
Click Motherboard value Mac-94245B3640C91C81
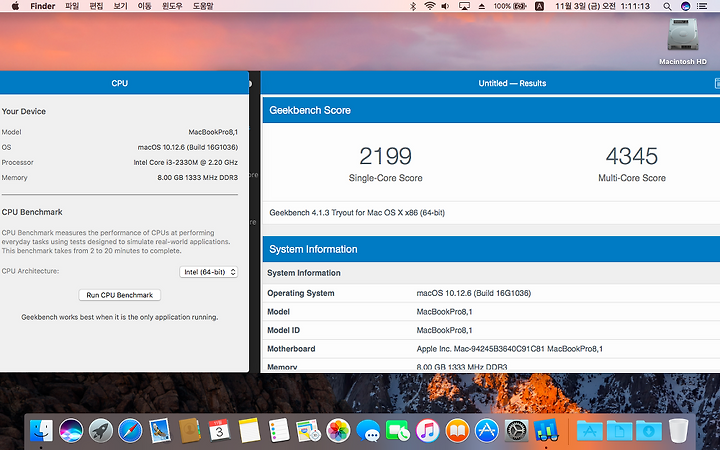(x=510, y=349)
